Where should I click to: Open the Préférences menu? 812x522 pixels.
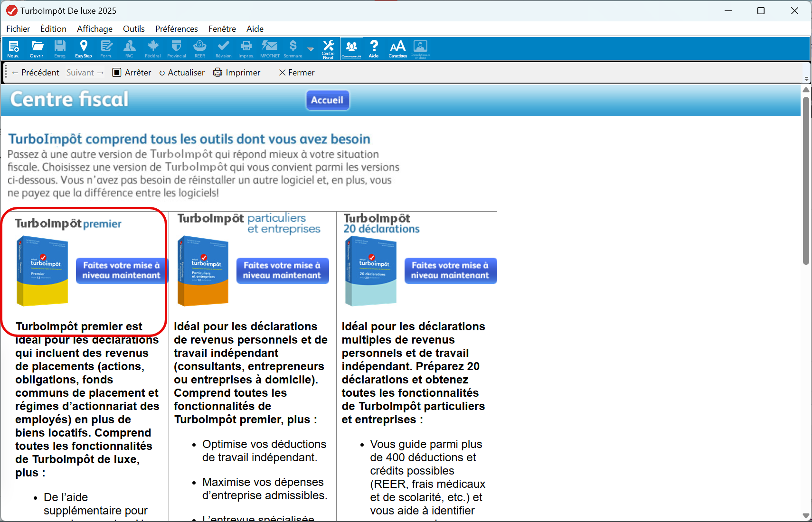(176, 29)
